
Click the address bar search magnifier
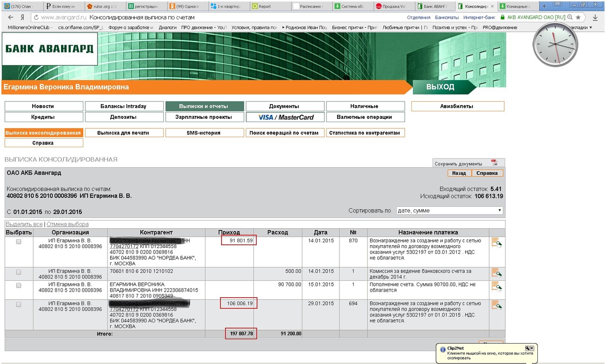[570, 17]
